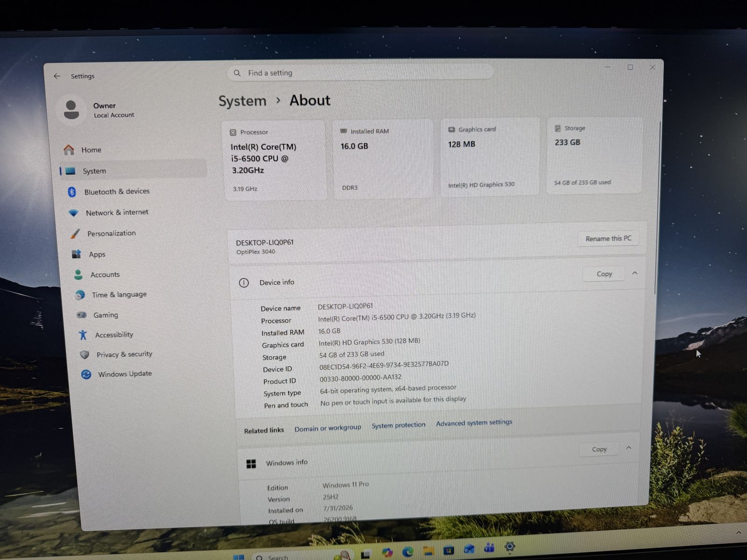Collapse the Device info section chevron
The height and width of the screenshot is (560, 747).
tap(634, 273)
